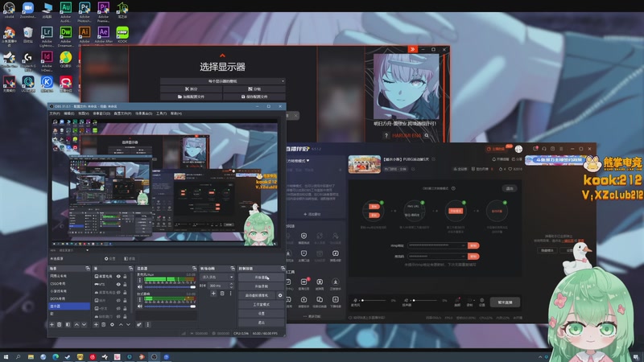Mute second Audio Mixer channel speaker icon
Image resolution: width=644 pixels, height=362 pixels.
(x=139, y=306)
